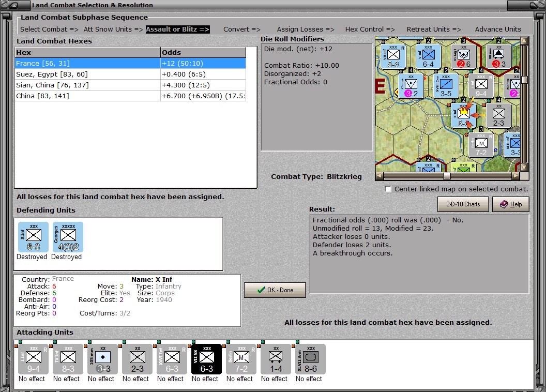Select the IX Inf 8-3 attacking unit
546x392 pixels.
[x=68, y=359]
